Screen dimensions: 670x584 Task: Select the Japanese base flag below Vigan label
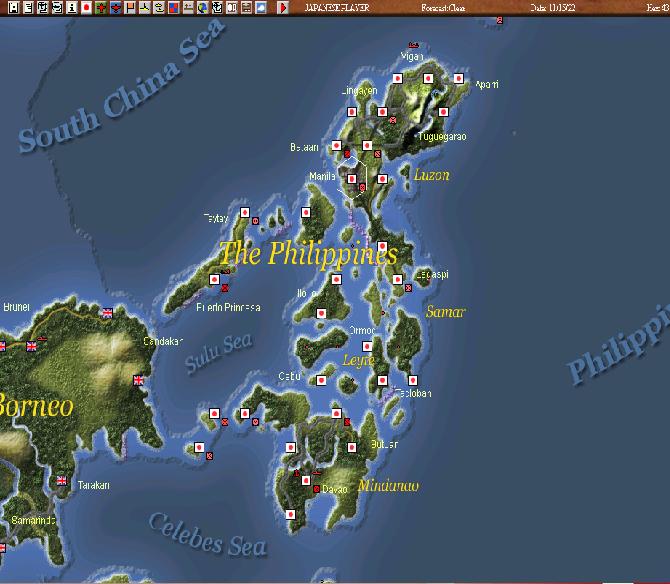pos(397,79)
